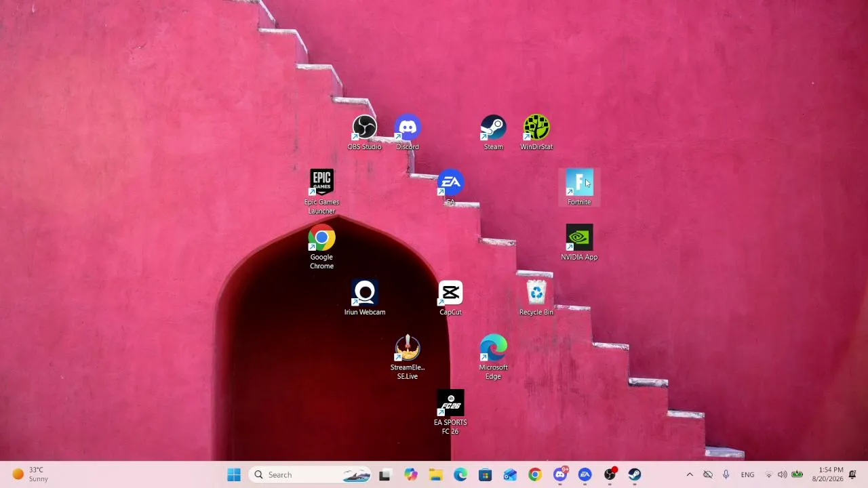Switch to Discord in the taskbar

[560, 475]
